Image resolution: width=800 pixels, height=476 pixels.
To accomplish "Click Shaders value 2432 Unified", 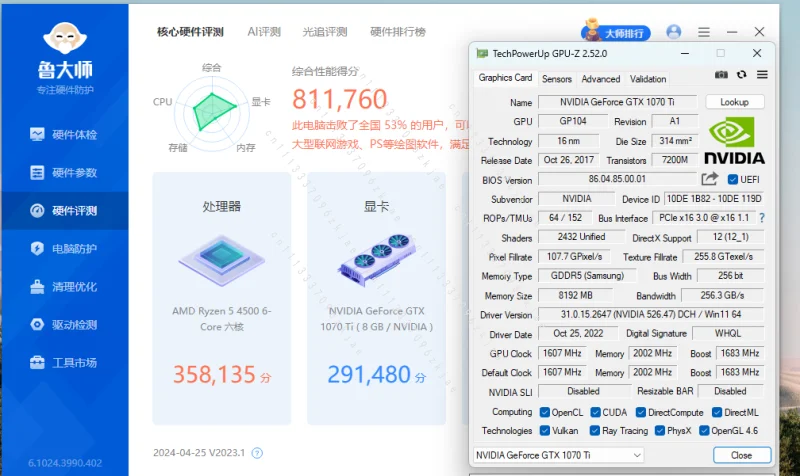I will pos(582,237).
